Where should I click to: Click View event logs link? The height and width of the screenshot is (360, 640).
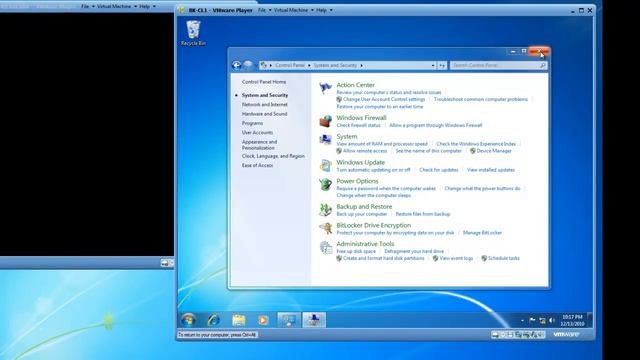[x=456, y=258]
